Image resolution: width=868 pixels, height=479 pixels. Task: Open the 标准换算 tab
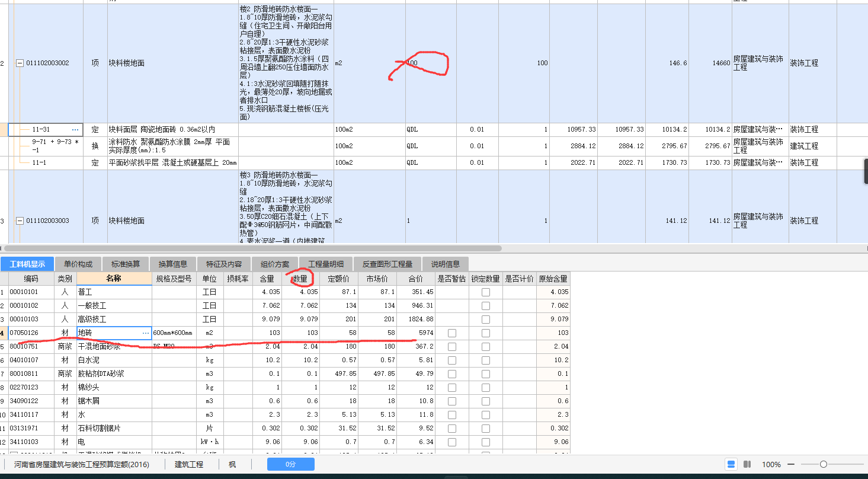click(x=126, y=264)
